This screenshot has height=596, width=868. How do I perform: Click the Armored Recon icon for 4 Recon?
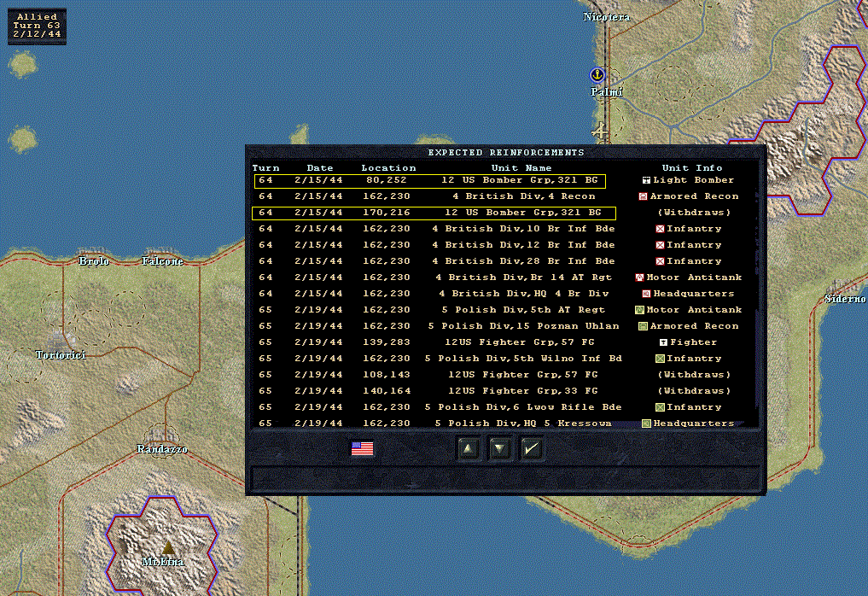(x=643, y=196)
